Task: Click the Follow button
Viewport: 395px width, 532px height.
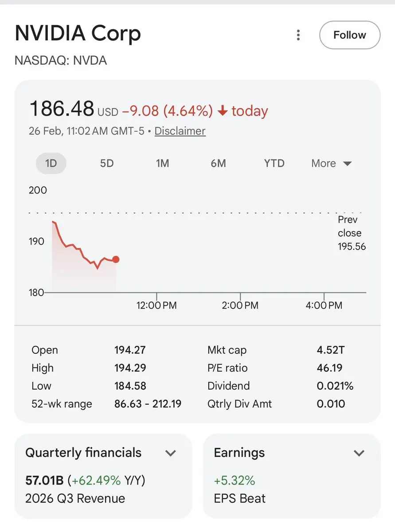Action: coord(349,35)
